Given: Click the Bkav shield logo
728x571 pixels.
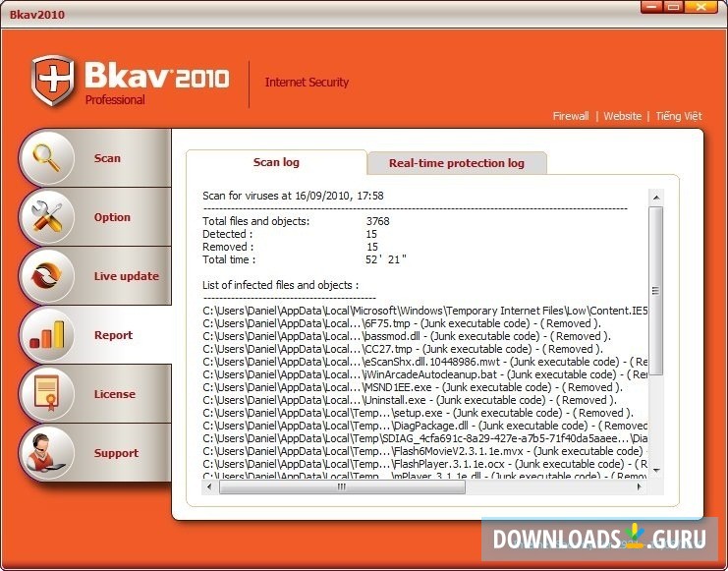Looking at the screenshot, I should [x=53, y=80].
